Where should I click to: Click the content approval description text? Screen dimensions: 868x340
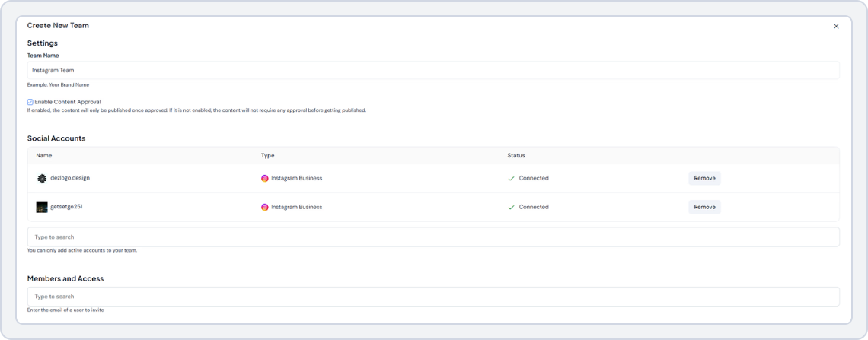point(196,110)
